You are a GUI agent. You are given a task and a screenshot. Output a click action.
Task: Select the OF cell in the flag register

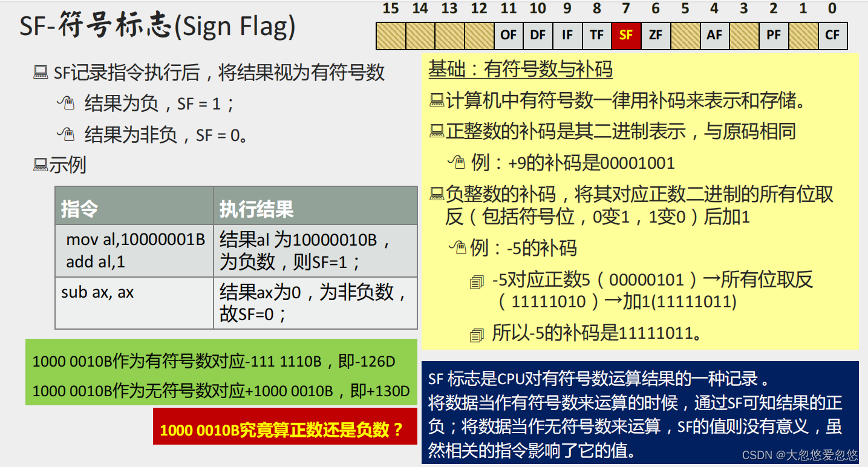pyautogui.click(x=509, y=36)
